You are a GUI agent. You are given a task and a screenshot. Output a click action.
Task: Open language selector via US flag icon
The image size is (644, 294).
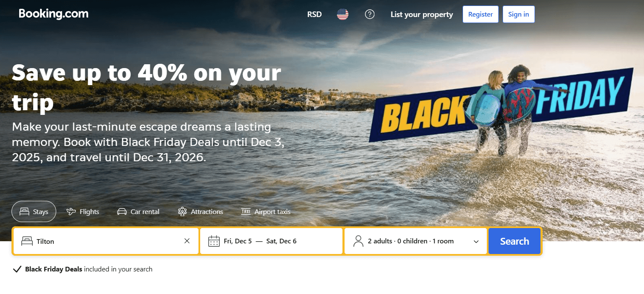click(x=342, y=14)
